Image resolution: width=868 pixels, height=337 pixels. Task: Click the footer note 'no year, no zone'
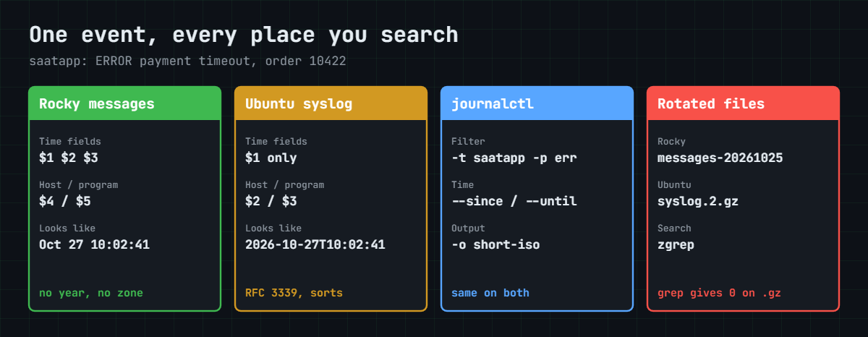click(x=91, y=293)
